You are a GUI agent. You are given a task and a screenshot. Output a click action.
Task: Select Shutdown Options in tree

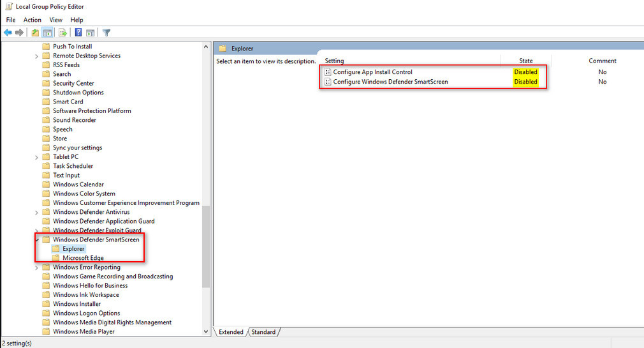click(x=78, y=93)
